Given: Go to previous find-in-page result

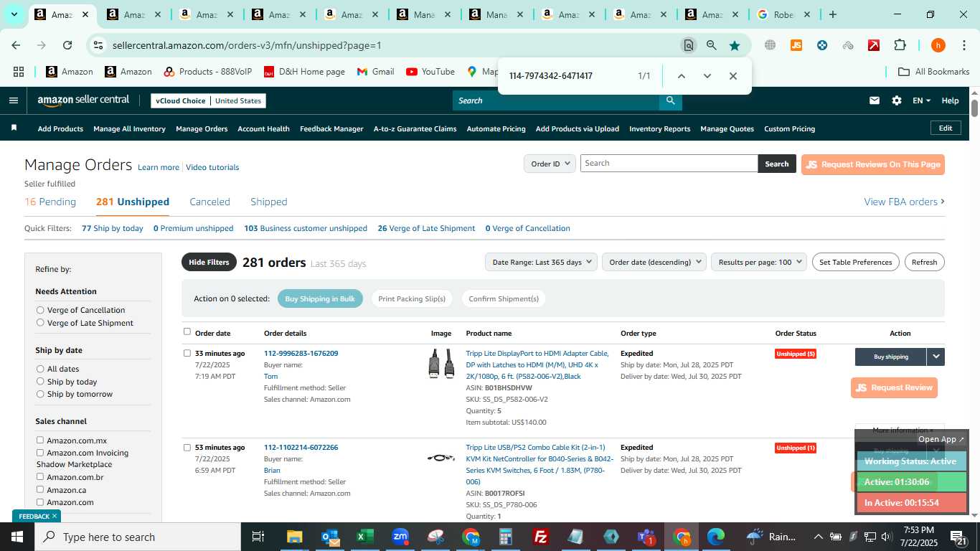Looking at the screenshot, I should click(x=681, y=76).
